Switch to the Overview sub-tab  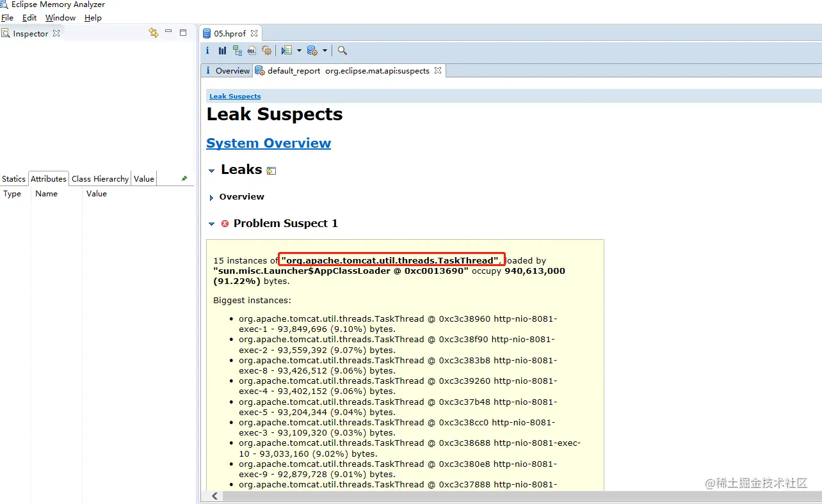click(x=227, y=70)
